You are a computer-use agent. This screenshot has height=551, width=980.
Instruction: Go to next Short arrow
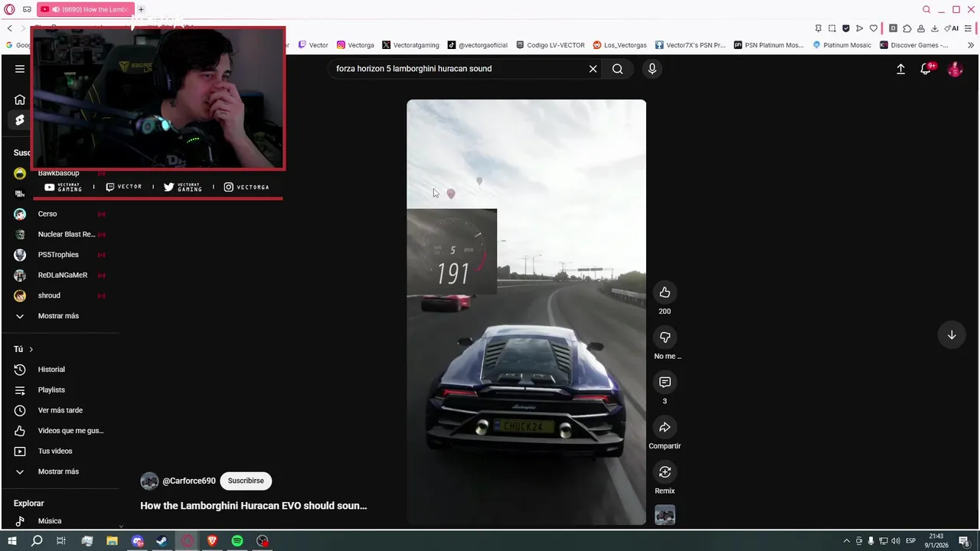click(x=952, y=335)
